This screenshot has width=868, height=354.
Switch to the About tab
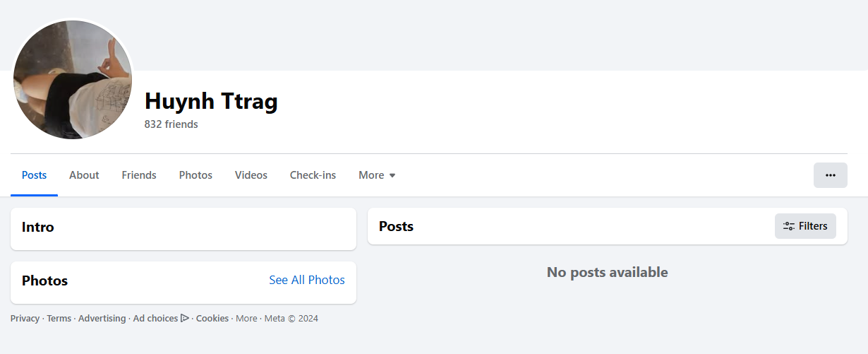(84, 175)
